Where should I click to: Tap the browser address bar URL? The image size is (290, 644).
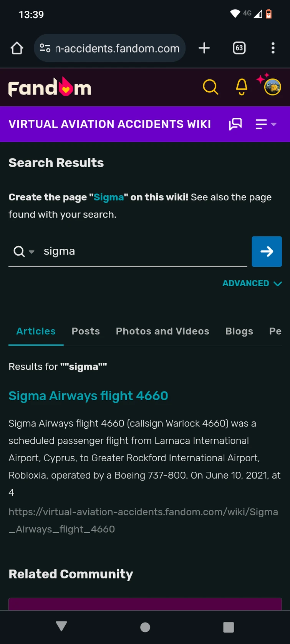118,48
